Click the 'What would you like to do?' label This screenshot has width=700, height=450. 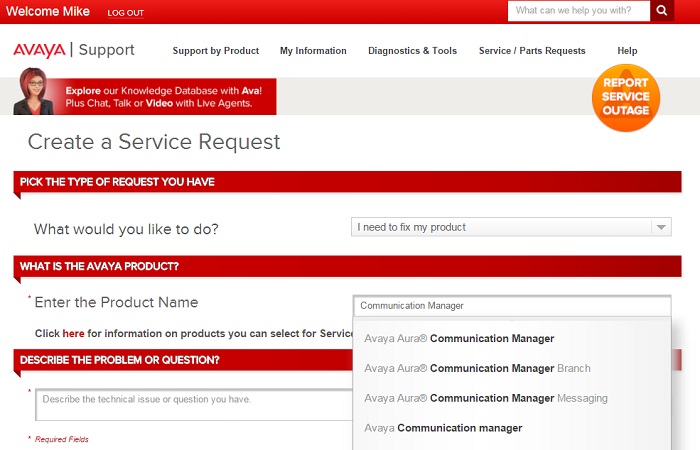pos(126,229)
